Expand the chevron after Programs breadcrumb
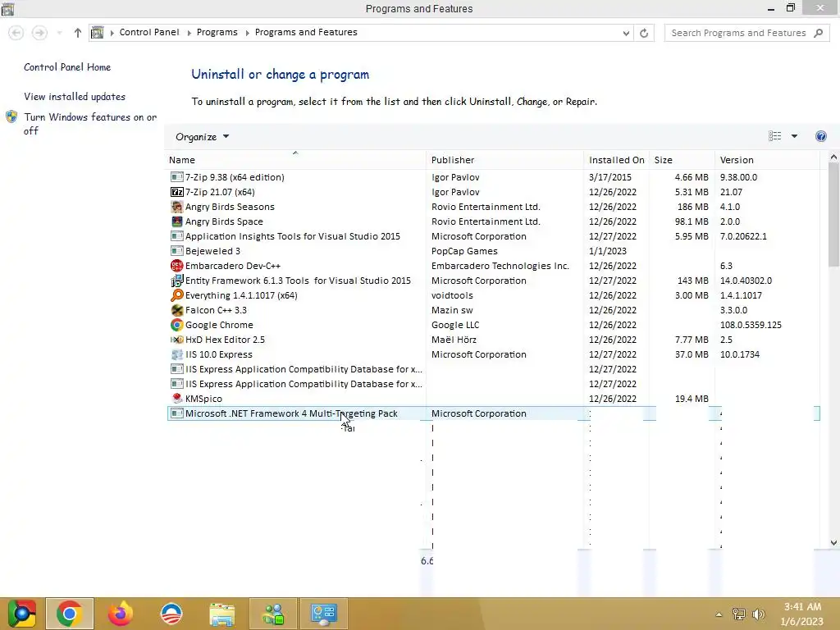840x630 pixels. coord(247,33)
